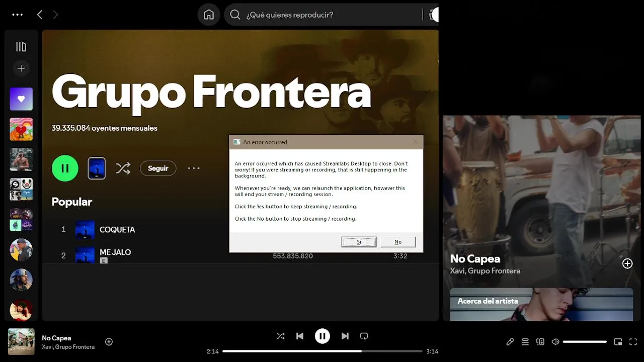Open Your Library icon in sidebar

coord(21,47)
